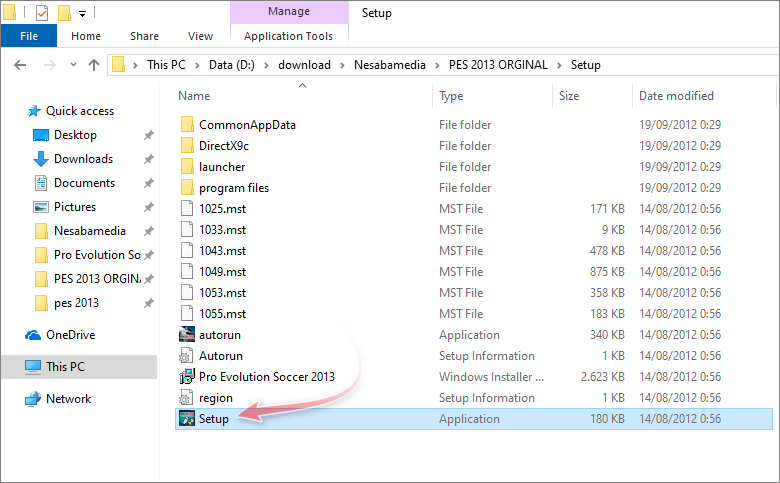Expand the chevron after PES 2013 ORGINAL breadcrumb

coord(559,65)
